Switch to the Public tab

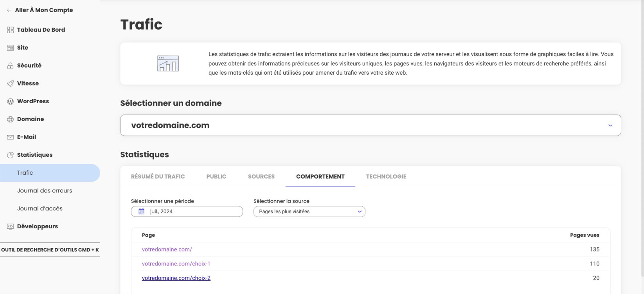coord(216,177)
